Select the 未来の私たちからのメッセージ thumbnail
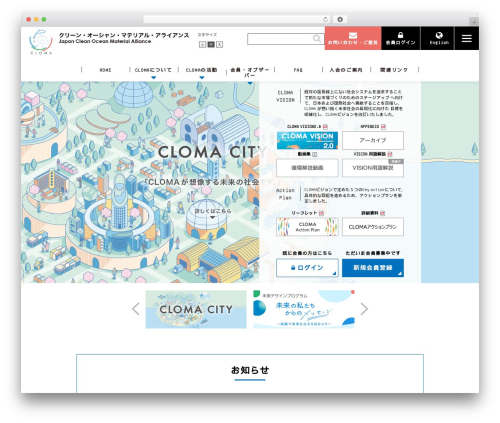Image resolution: width=500 pixels, height=423 pixels. pyautogui.click(x=304, y=309)
